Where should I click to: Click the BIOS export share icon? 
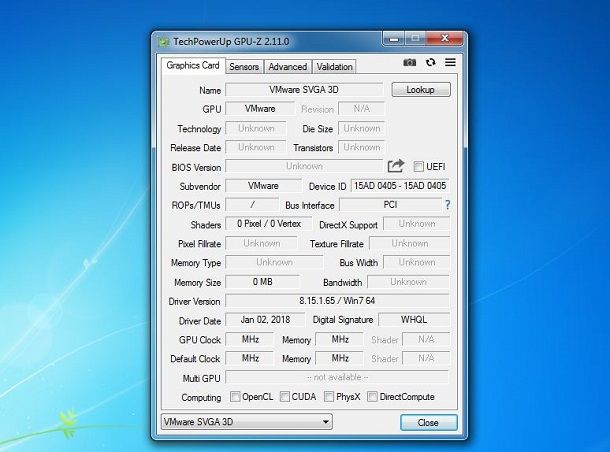[396, 166]
